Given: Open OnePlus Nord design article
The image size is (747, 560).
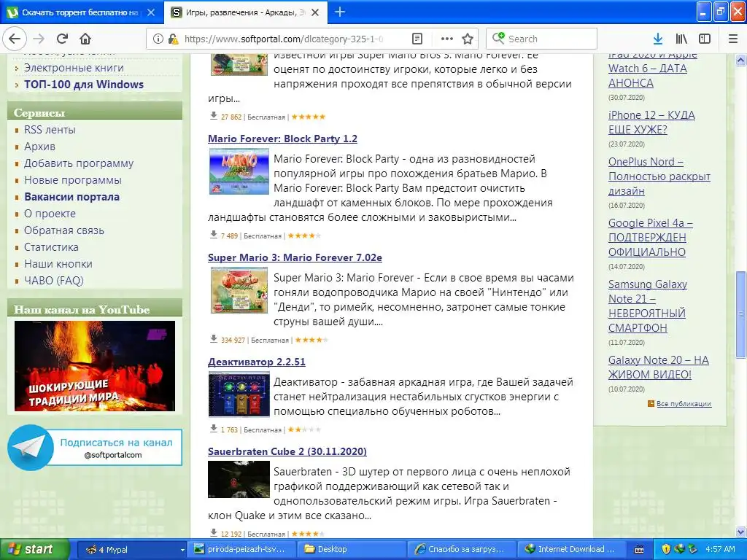Looking at the screenshot, I should pos(659,176).
